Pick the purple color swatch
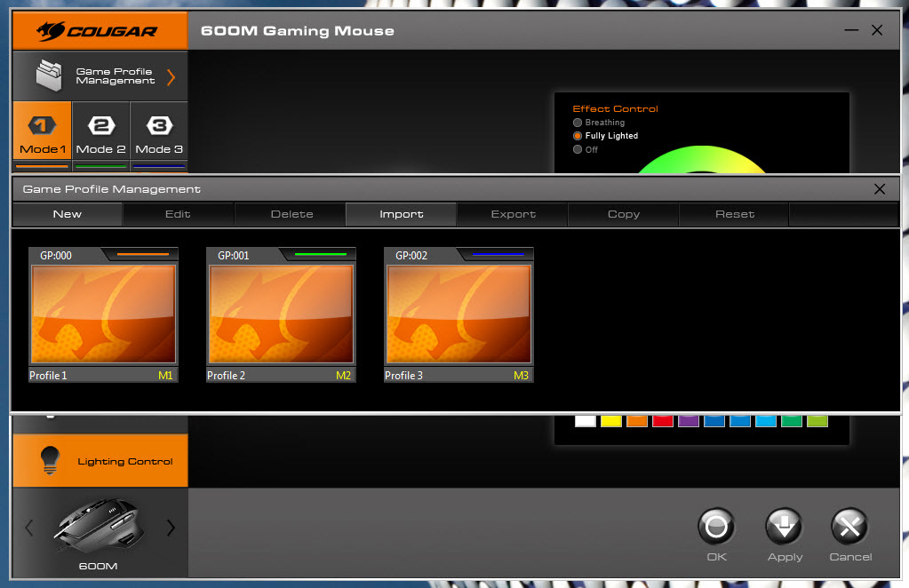This screenshot has width=909, height=588. 688,421
